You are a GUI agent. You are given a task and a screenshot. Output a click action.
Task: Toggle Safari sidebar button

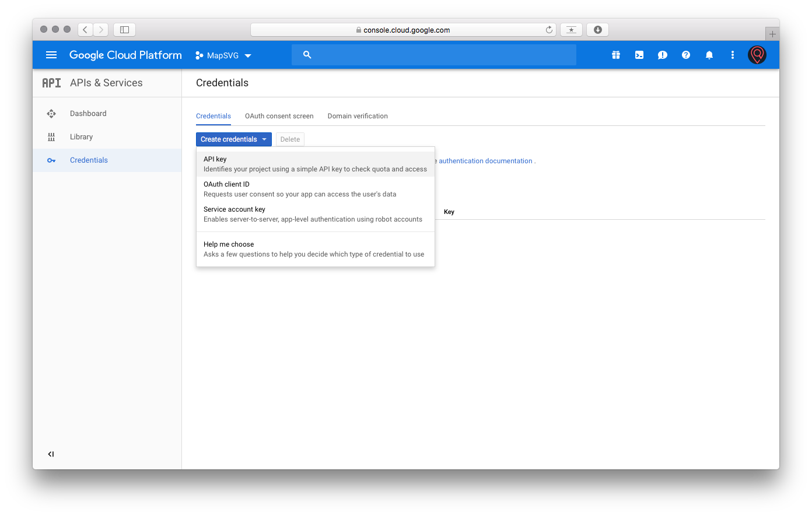tap(124, 30)
